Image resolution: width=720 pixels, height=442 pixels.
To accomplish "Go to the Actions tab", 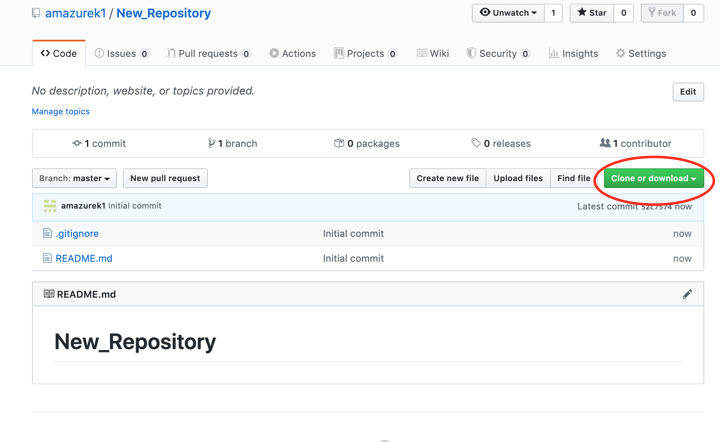I will point(292,53).
